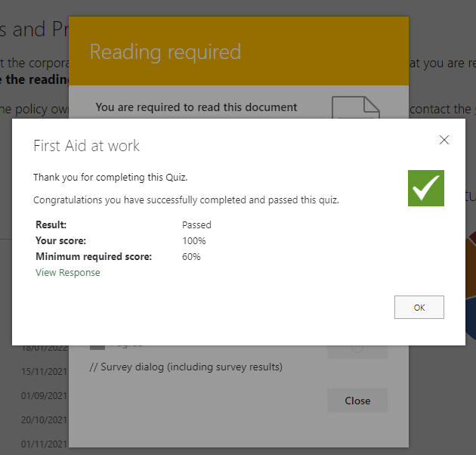Select the 01/09/2021 date entry

coord(44,395)
